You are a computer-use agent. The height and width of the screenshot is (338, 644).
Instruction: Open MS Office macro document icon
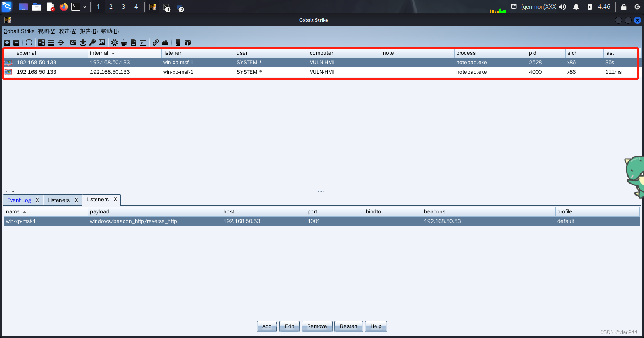coord(134,42)
